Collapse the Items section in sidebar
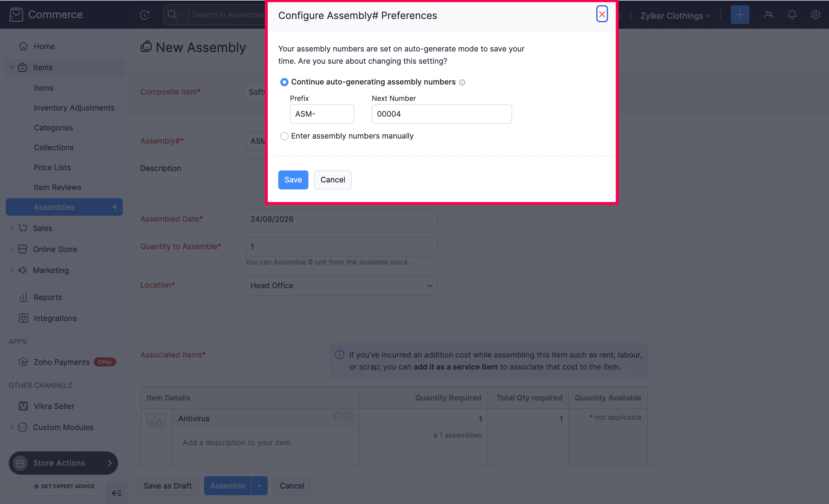The image size is (829, 504). [x=12, y=67]
